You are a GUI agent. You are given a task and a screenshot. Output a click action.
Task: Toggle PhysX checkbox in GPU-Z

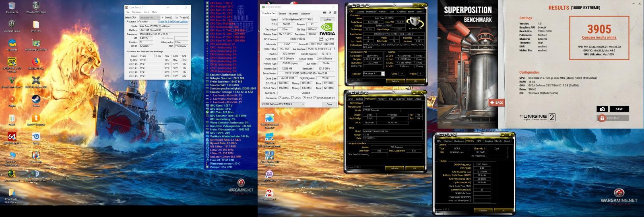(x=304, y=98)
